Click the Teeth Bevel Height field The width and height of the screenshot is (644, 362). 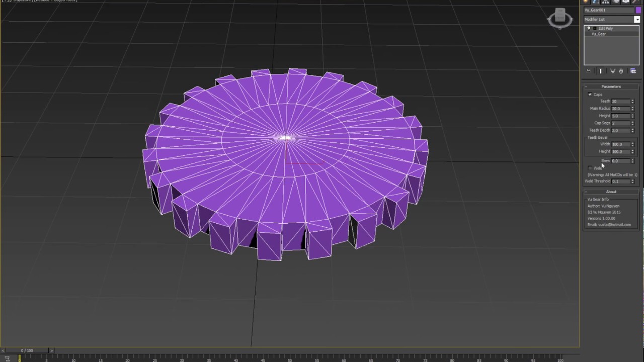621,151
